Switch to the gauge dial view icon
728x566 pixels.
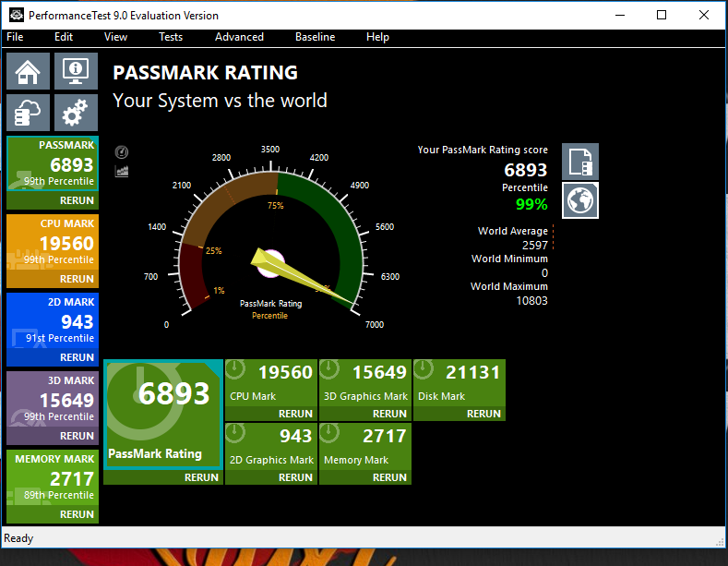[122, 152]
